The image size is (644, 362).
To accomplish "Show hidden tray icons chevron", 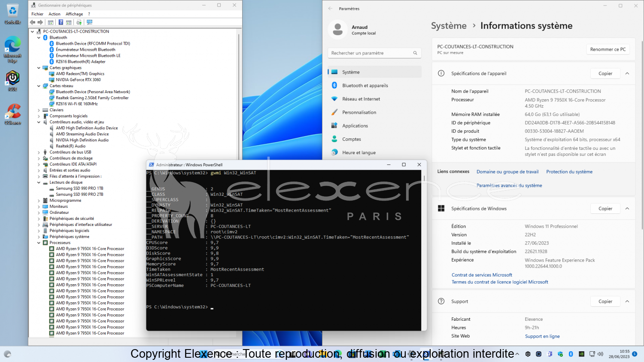I will coord(517,354).
